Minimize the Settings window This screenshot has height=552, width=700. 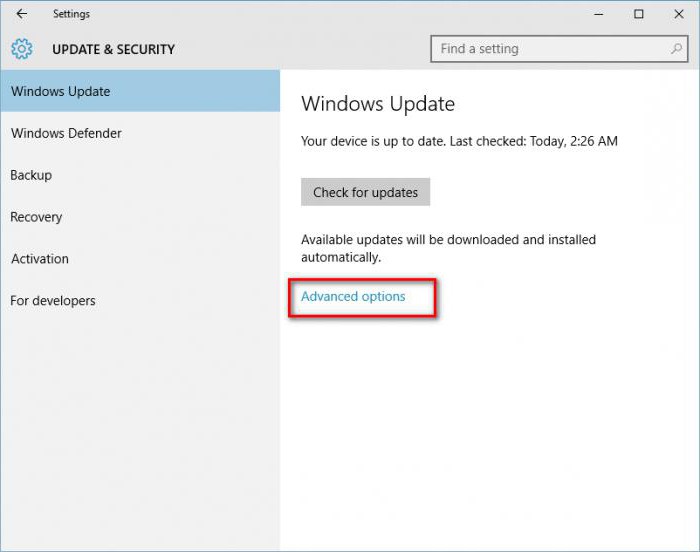[598, 14]
